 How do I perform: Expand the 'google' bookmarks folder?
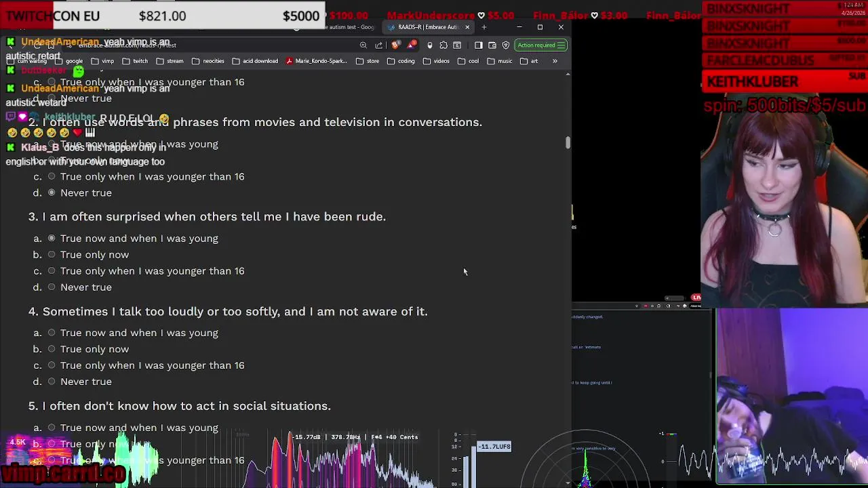(69, 61)
